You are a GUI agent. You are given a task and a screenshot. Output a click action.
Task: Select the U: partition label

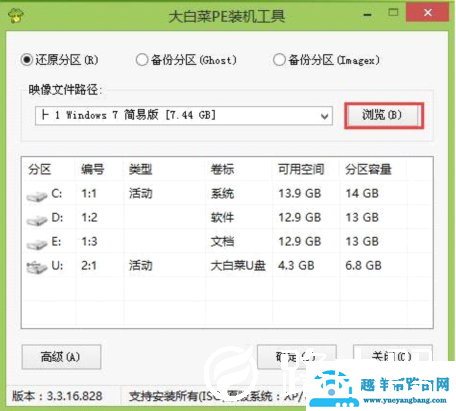pyautogui.click(x=57, y=265)
